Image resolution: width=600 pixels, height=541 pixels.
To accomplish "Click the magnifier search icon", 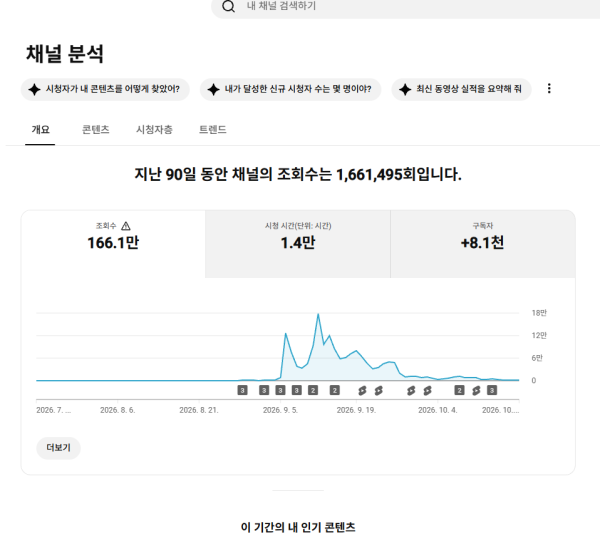I will click(228, 6).
